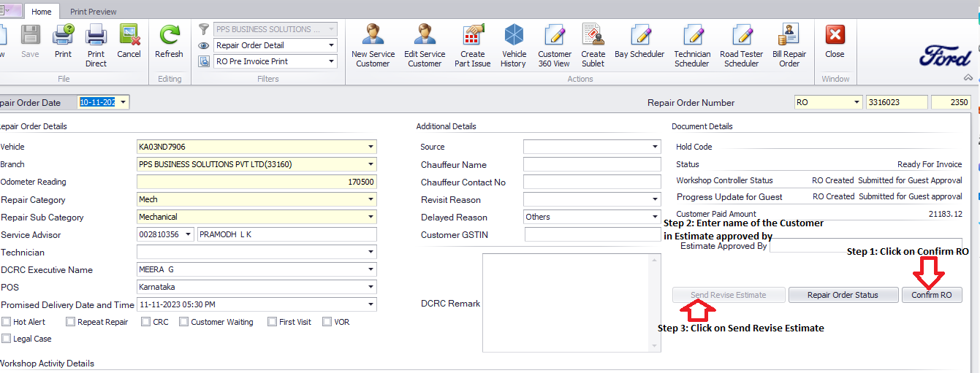980x373 pixels.
Task: Open Promised Delivery Date and Time dropdown
Action: [x=371, y=304]
